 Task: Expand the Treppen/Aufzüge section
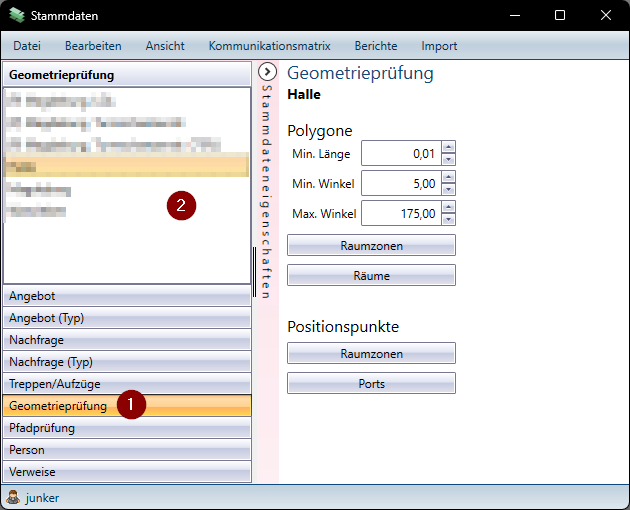click(x=127, y=384)
